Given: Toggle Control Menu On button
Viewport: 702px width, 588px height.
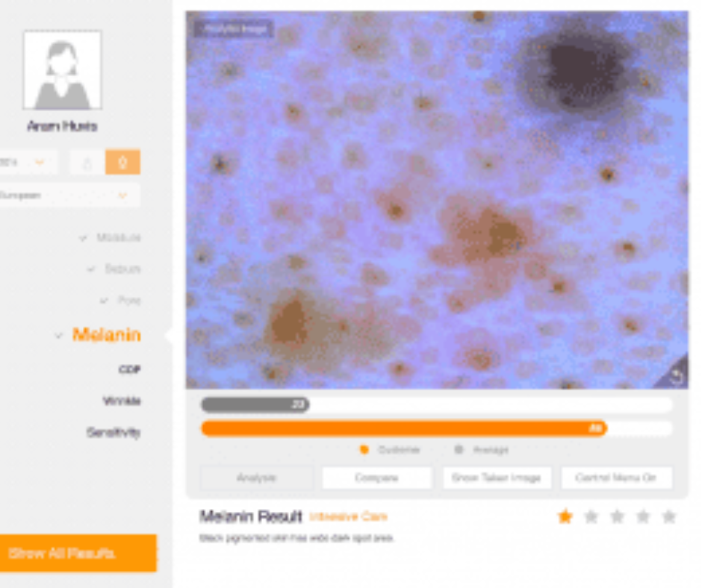Looking at the screenshot, I should (x=616, y=478).
